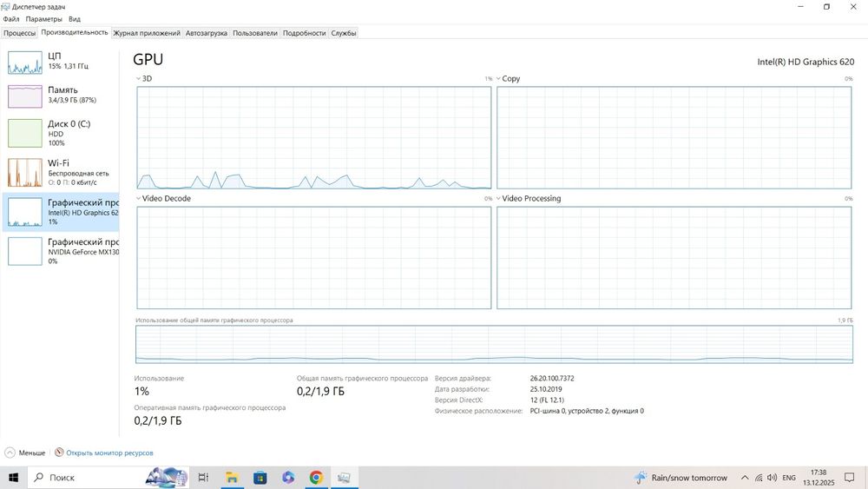Click the Video Decode utilization graph
The width and height of the screenshot is (868, 489).
click(314, 257)
